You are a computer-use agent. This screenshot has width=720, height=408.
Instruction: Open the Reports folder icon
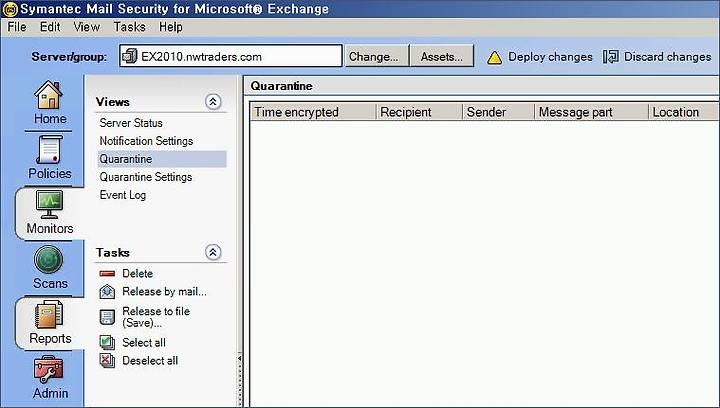49,315
